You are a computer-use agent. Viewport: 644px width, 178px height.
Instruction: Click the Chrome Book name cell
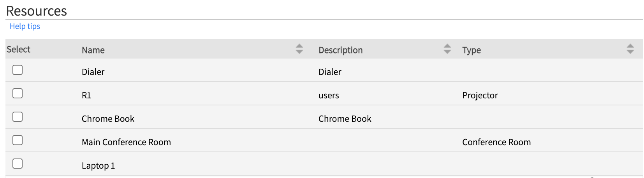click(x=108, y=119)
